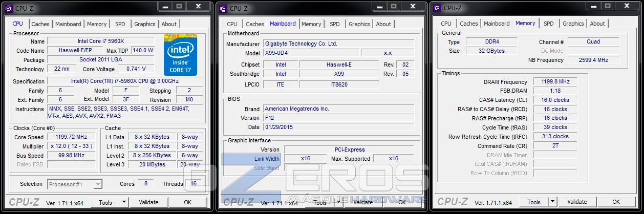Select CPU tab in right window
644x214 pixels.
[446, 24]
